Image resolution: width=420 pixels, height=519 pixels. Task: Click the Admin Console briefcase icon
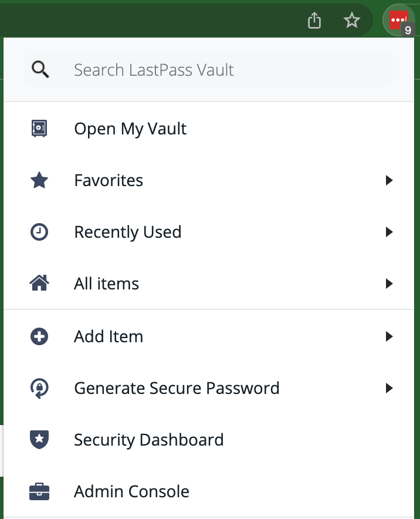pyautogui.click(x=39, y=491)
